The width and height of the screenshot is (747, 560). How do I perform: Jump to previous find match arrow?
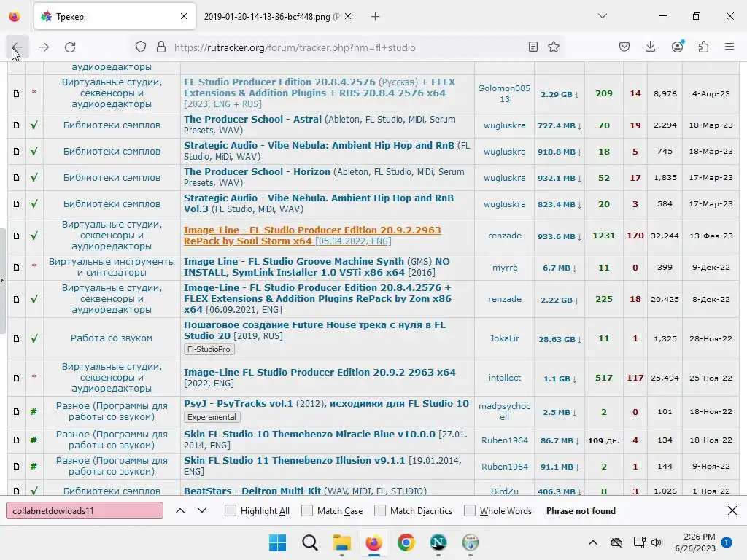(180, 511)
